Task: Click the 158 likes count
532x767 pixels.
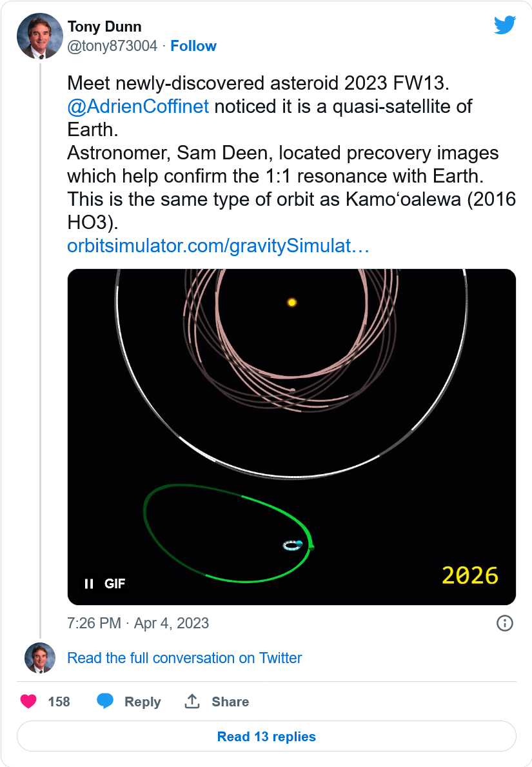Action: click(x=59, y=702)
